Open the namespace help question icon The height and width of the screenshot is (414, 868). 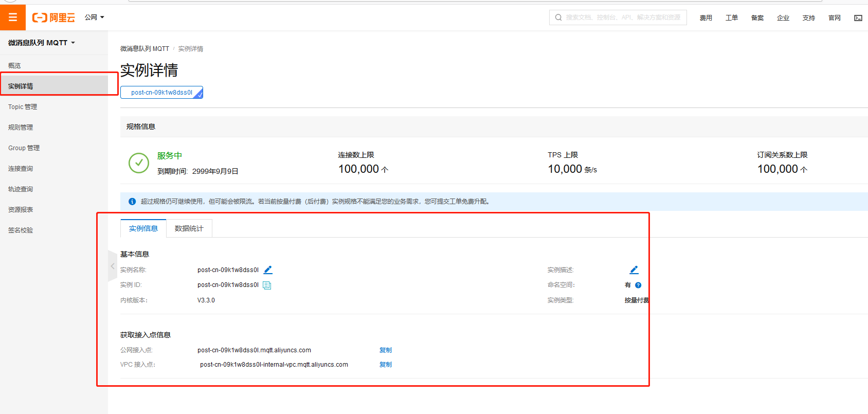pyautogui.click(x=638, y=285)
